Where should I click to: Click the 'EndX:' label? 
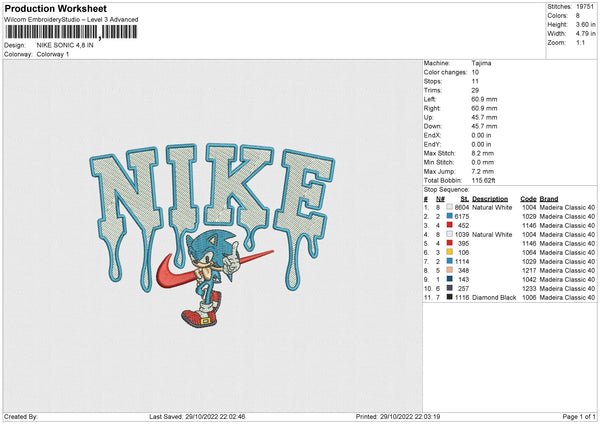[x=432, y=135]
